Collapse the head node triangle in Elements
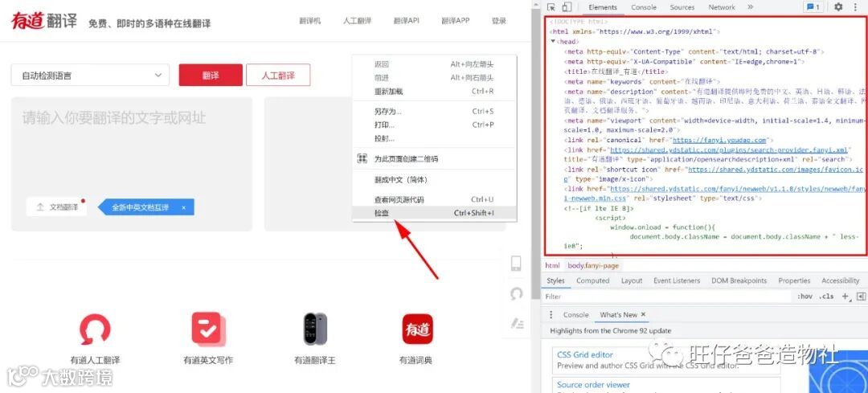The image size is (868, 393). (553, 42)
